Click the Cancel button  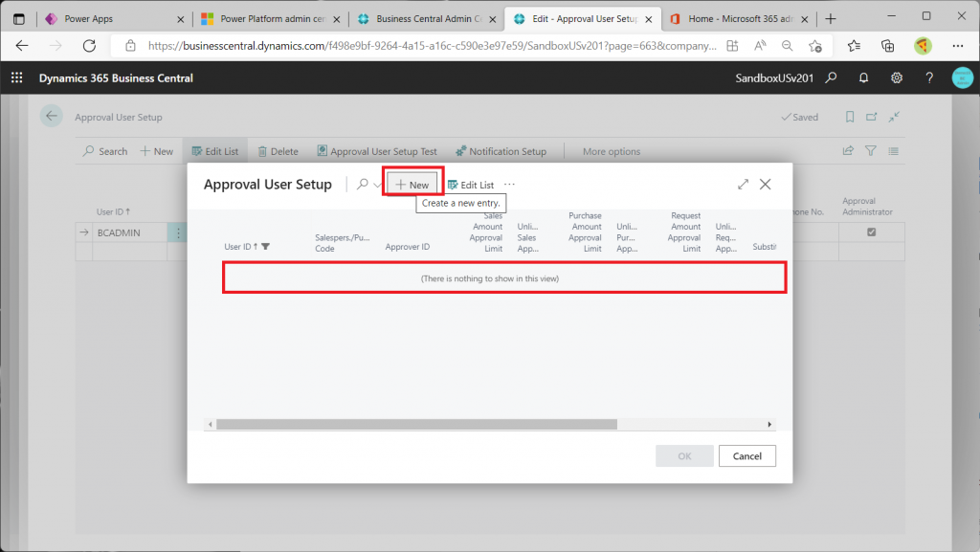[746, 455]
